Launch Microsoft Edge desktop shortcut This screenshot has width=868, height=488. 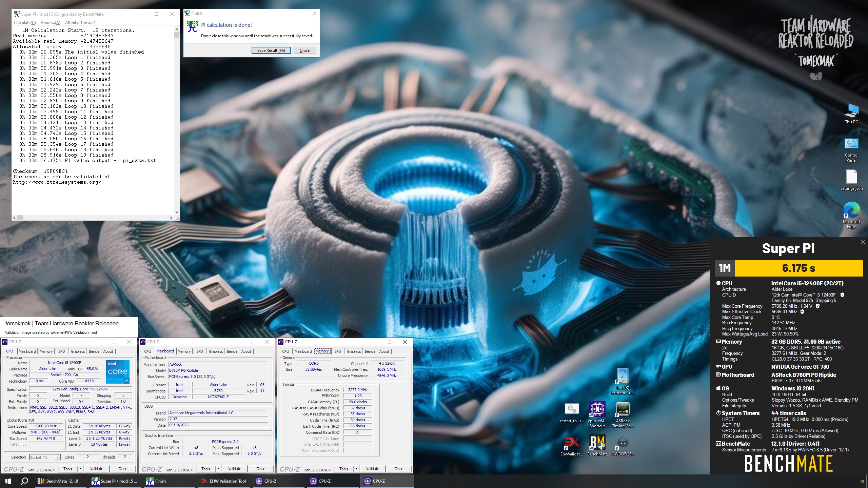coord(851,216)
